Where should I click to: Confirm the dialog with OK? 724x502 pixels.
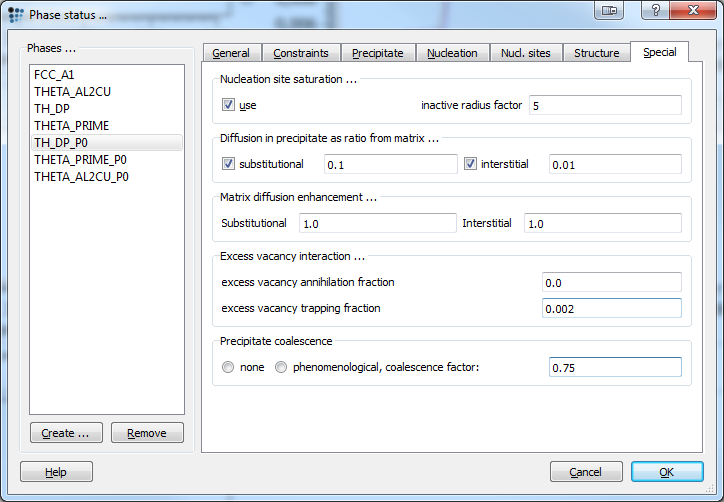(x=667, y=471)
